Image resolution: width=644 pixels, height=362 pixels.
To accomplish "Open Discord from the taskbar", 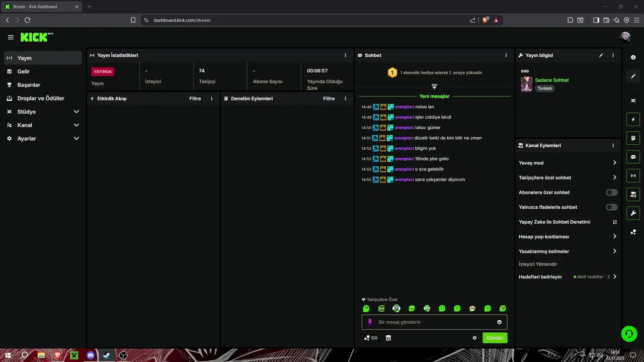I will point(91,355).
